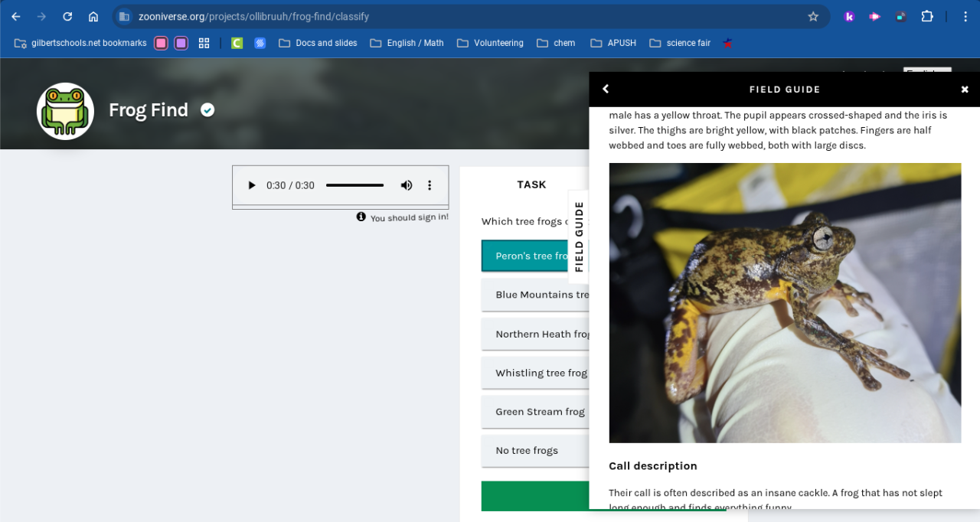The height and width of the screenshot is (522, 980).
Task: Mute the audio player
Action: pyautogui.click(x=407, y=185)
